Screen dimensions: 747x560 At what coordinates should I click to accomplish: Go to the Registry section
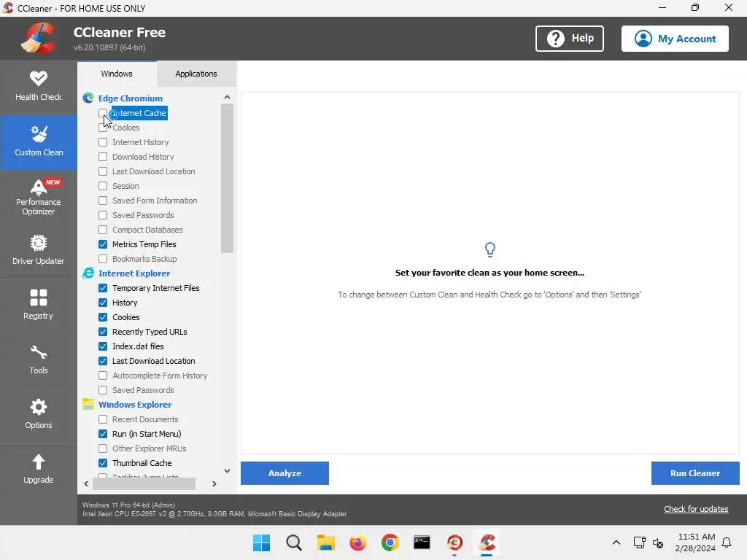point(38,305)
